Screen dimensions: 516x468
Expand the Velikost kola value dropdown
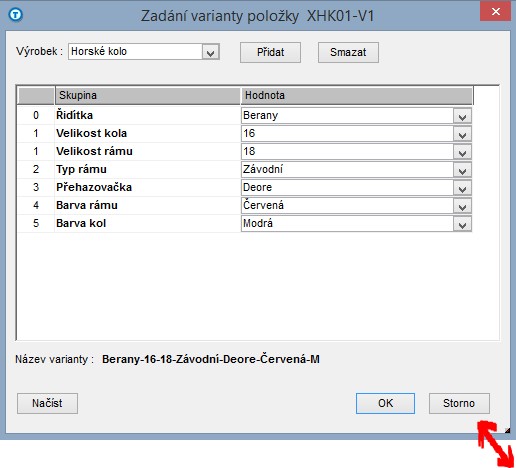pyautogui.click(x=462, y=134)
